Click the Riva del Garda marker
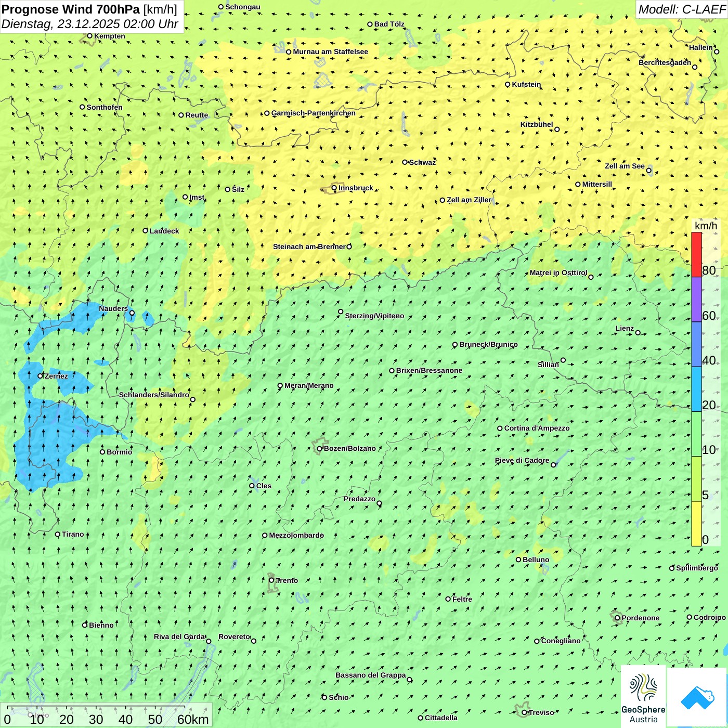 click(209, 641)
